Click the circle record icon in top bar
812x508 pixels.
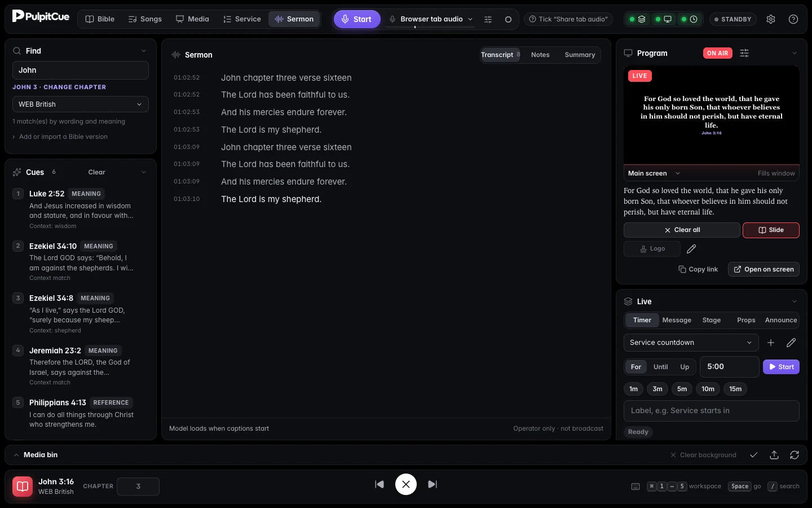pyautogui.click(x=508, y=19)
